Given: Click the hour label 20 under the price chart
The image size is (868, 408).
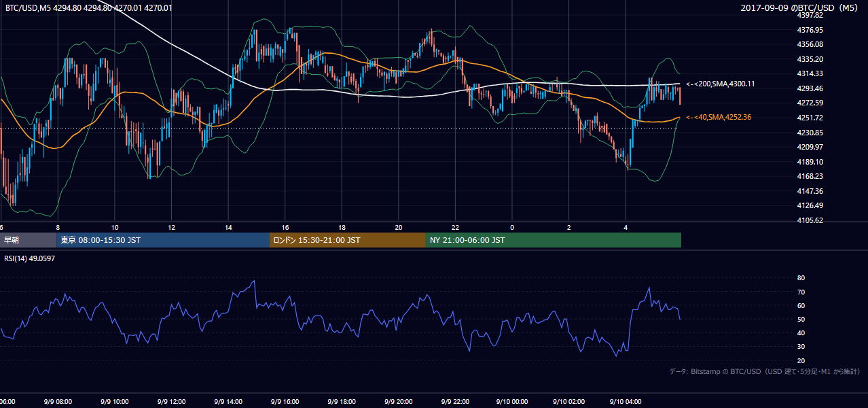Looking at the screenshot, I should pos(399,227).
